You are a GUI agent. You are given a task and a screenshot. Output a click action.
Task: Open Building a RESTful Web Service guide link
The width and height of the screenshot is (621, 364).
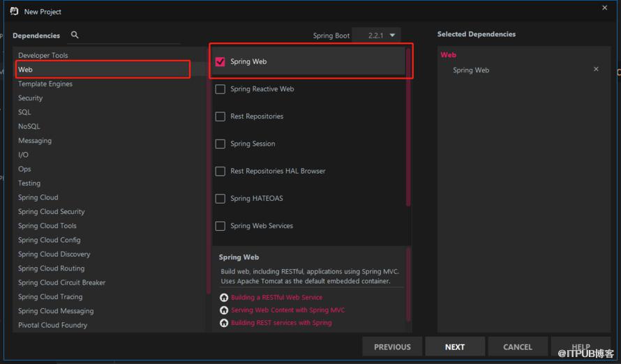tap(276, 297)
